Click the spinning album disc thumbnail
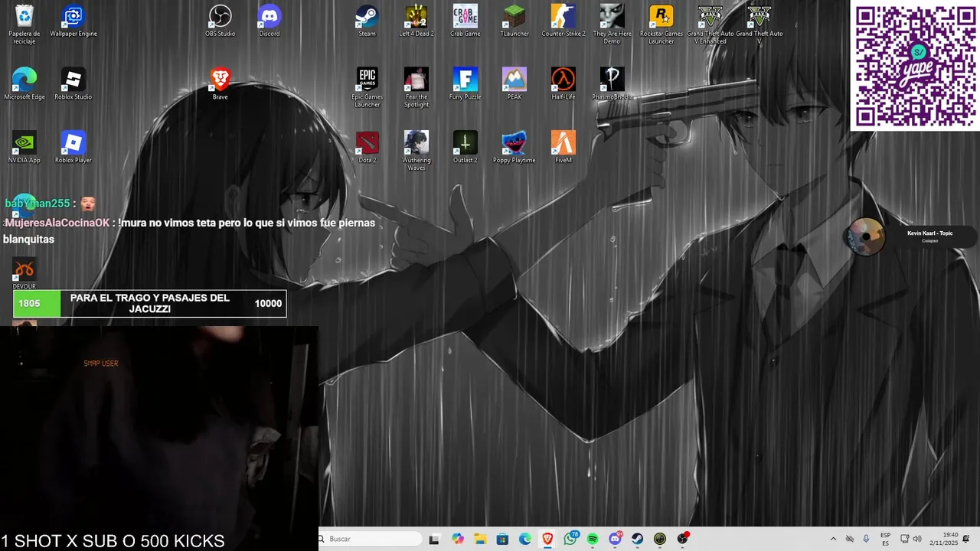 point(866,236)
